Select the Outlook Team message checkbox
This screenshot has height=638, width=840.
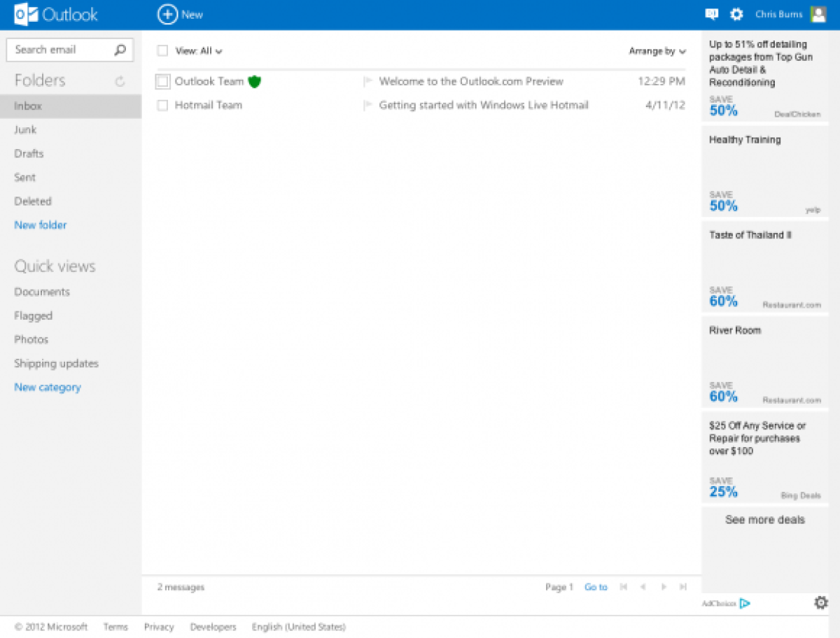point(162,82)
